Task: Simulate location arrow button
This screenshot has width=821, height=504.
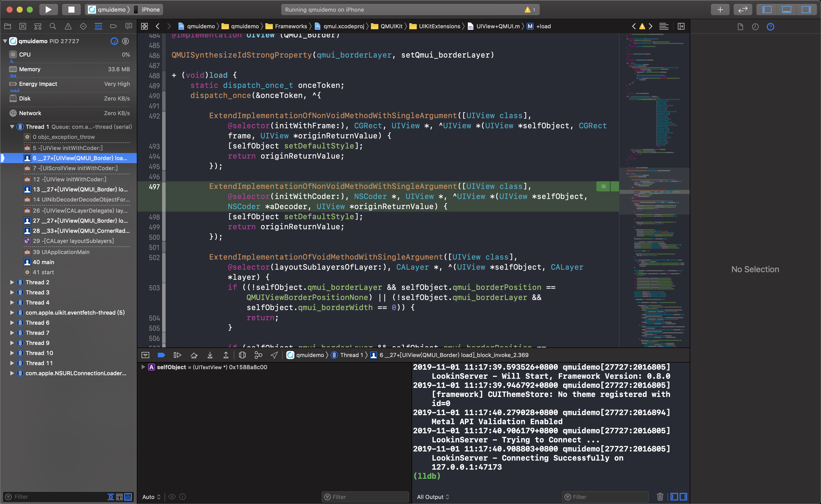Action: pyautogui.click(x=274, y=355)
